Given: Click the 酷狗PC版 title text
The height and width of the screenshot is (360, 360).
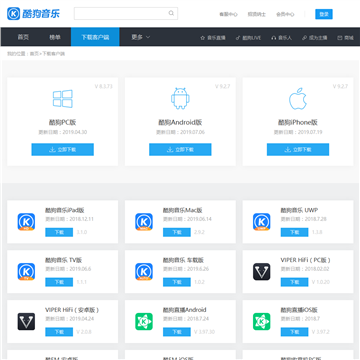Looking at the screenshot, I should (x=62, y=122).
